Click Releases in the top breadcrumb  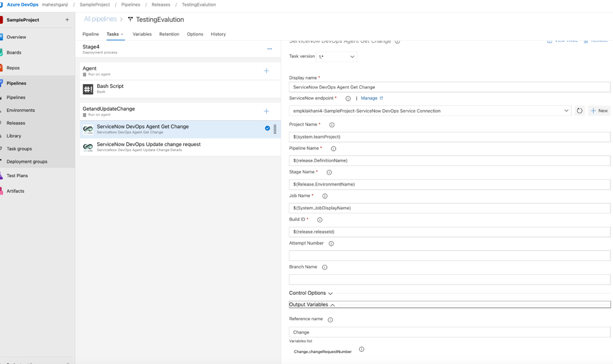coord(161,5)
